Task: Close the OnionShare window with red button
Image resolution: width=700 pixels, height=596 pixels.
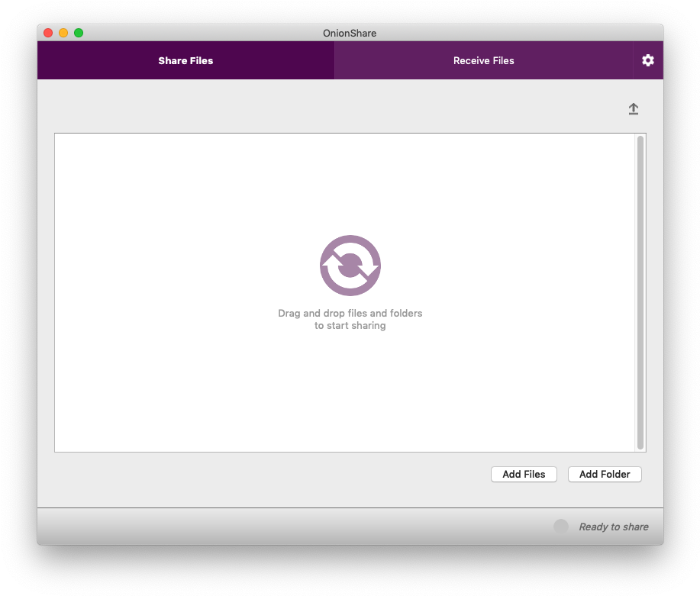Action: point(48,33)
